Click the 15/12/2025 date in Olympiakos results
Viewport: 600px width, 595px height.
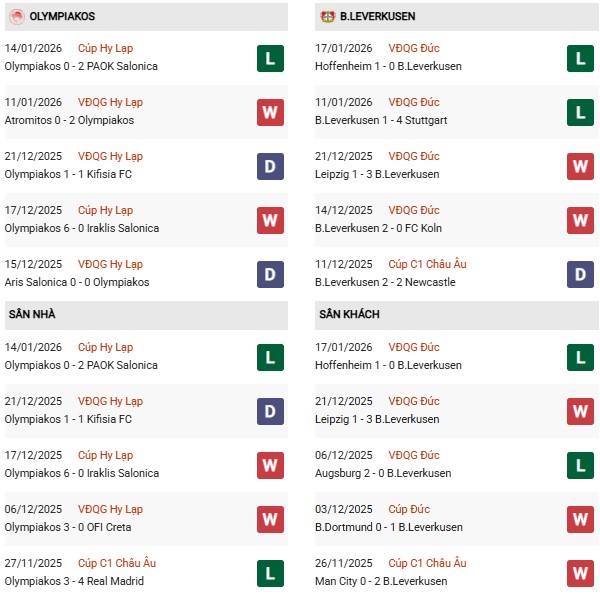[x=33, y=264]
